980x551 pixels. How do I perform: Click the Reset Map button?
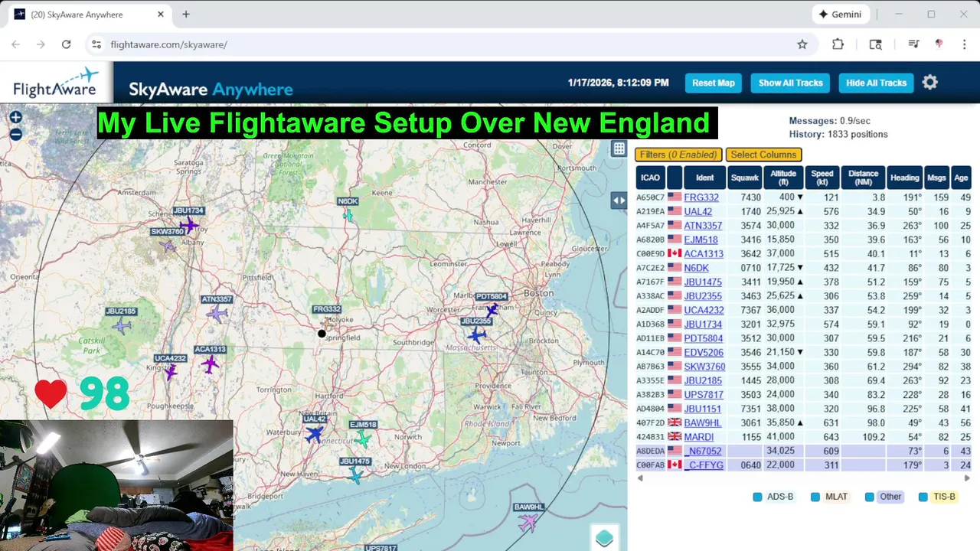[714, 83]
